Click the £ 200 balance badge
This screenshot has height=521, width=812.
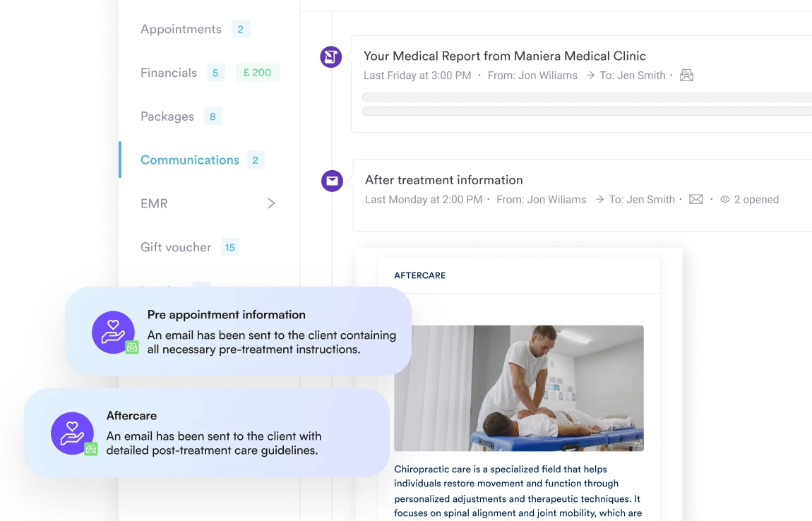258,73
